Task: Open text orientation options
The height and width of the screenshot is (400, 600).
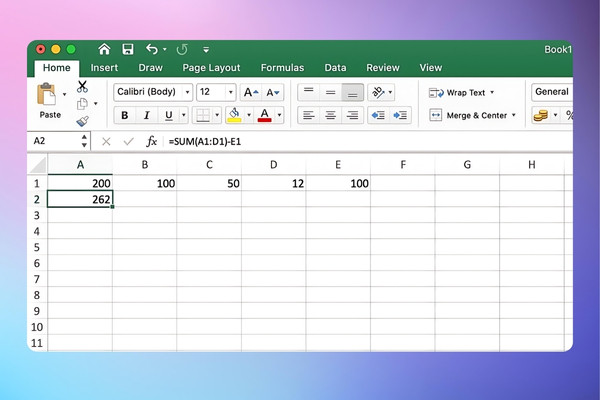Action: pos(381,92)
